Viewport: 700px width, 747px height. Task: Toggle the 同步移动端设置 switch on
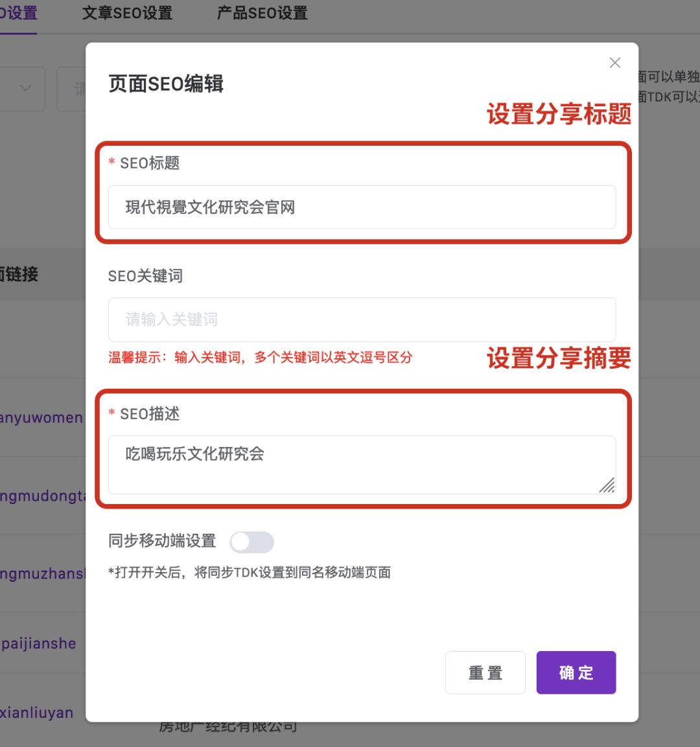252,542
